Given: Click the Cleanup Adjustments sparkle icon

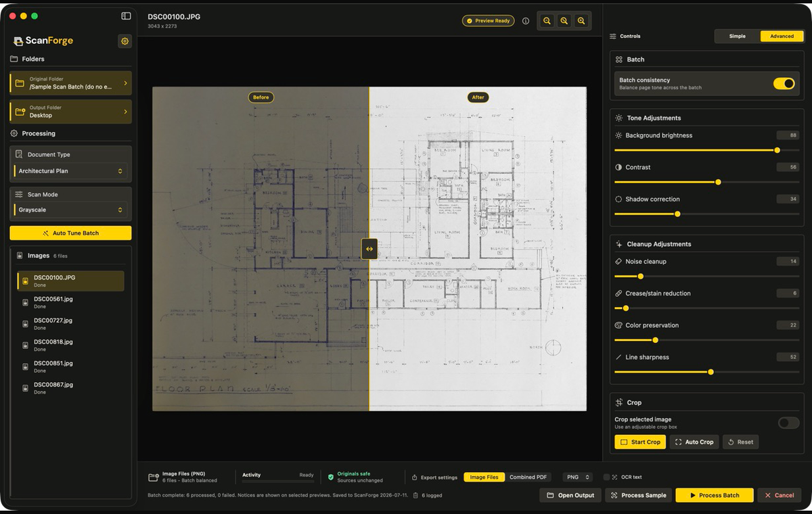Looking at the screenshot, I should click(618, 244).
